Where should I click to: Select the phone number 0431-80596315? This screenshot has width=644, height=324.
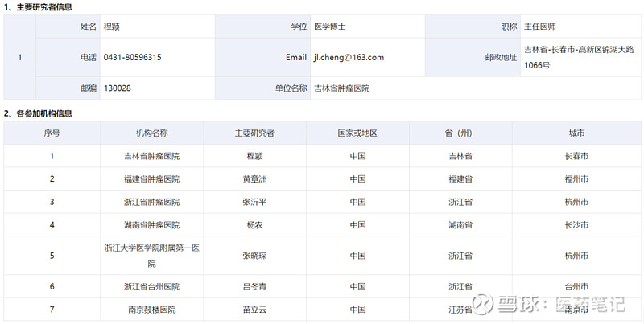tap(132, 57)
